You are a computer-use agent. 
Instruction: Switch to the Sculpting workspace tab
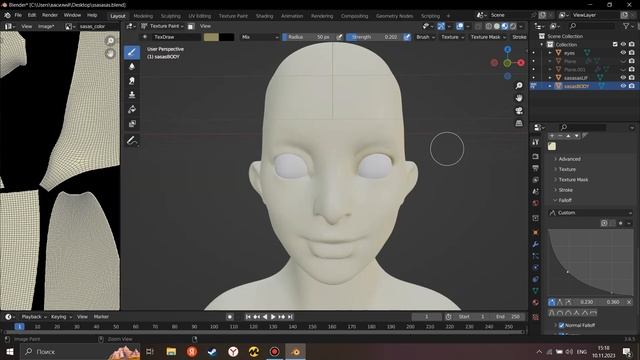coord(170,16)
